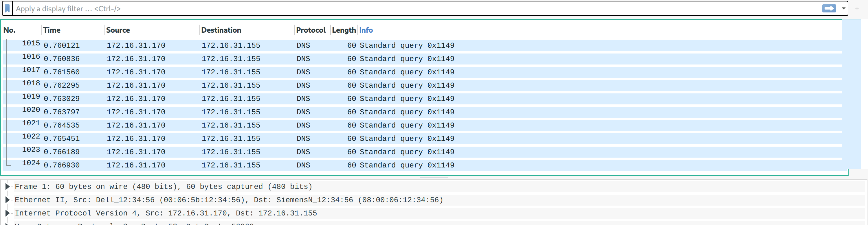Click DNS protocol cell in row 1017
868x225 pixels.
303,72
